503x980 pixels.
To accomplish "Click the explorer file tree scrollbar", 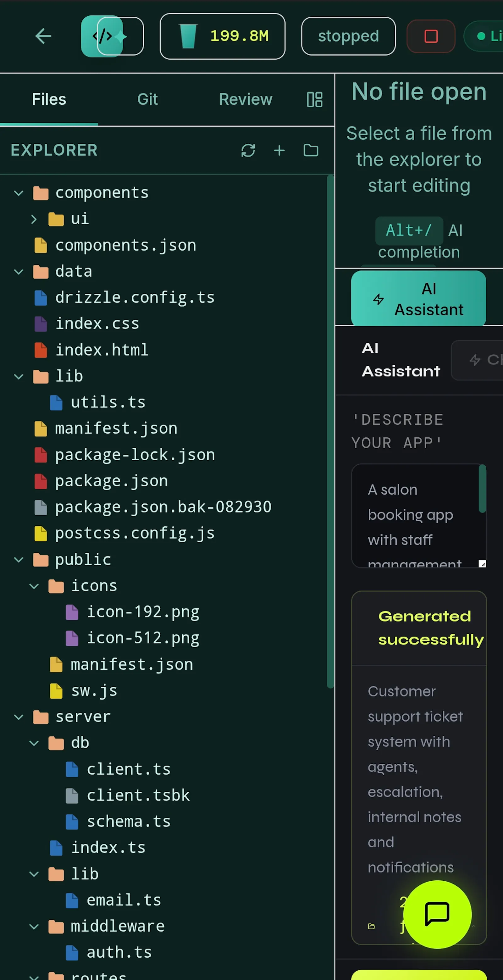I will coord(330,431).
